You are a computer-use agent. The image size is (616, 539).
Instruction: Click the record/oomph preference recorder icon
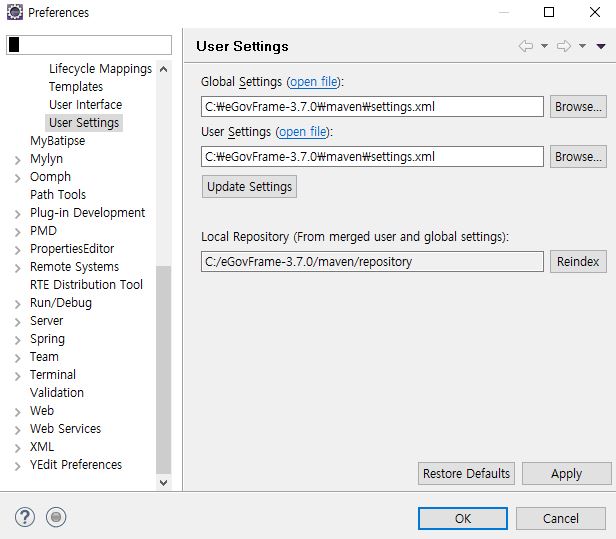[57, 517]
